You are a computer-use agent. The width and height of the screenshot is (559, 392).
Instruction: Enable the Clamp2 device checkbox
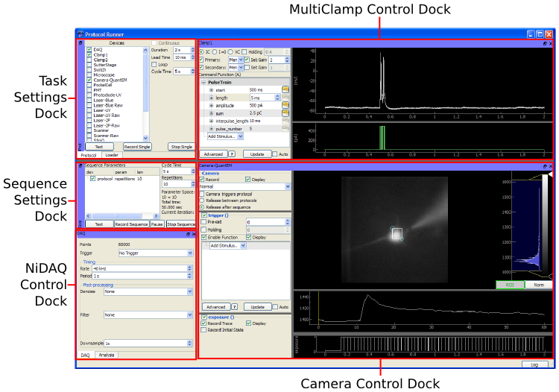click(x=89, y=60)
